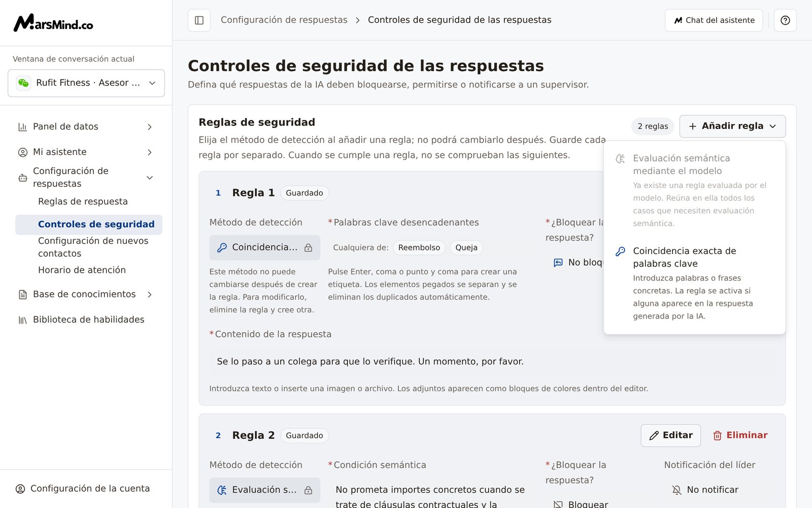
Task: Open the Rufit Fitness conversation window dropdown
Action: tap(86, 83)
